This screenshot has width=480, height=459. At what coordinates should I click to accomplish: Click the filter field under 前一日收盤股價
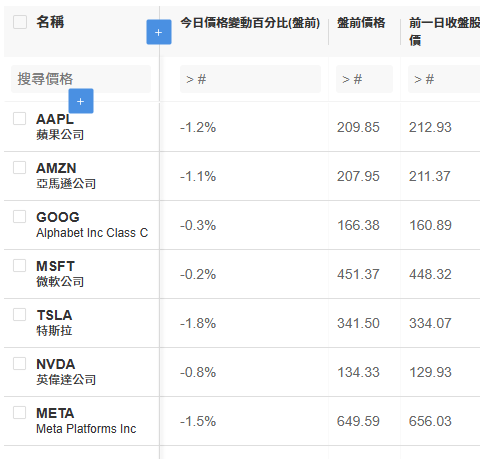pyautogui.click(x=444, y=79)
